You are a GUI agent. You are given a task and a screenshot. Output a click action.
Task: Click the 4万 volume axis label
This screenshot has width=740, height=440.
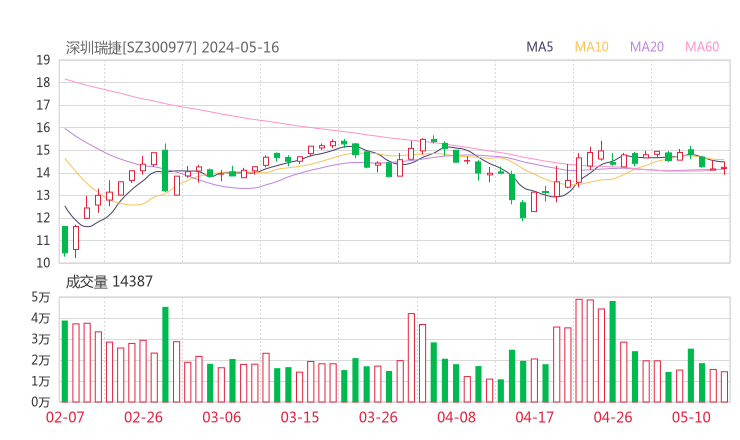[x=41, y=319]
